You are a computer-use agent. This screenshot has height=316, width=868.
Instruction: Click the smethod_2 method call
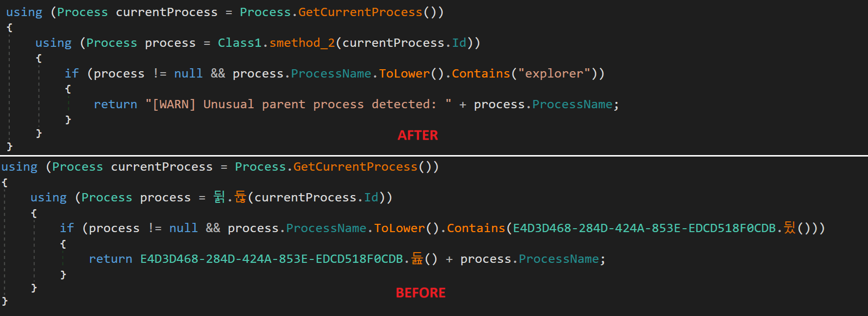[x=302, y=43]
